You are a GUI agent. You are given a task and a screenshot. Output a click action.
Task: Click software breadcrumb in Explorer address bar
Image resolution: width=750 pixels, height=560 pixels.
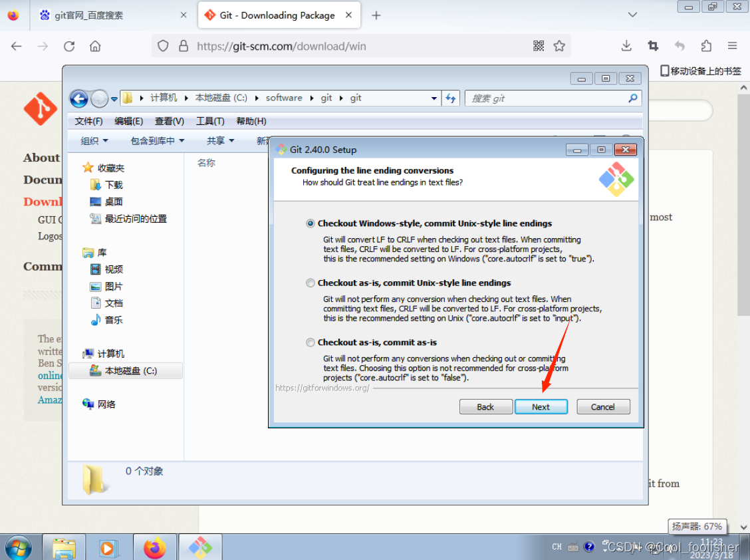click(x=284, y=98)
